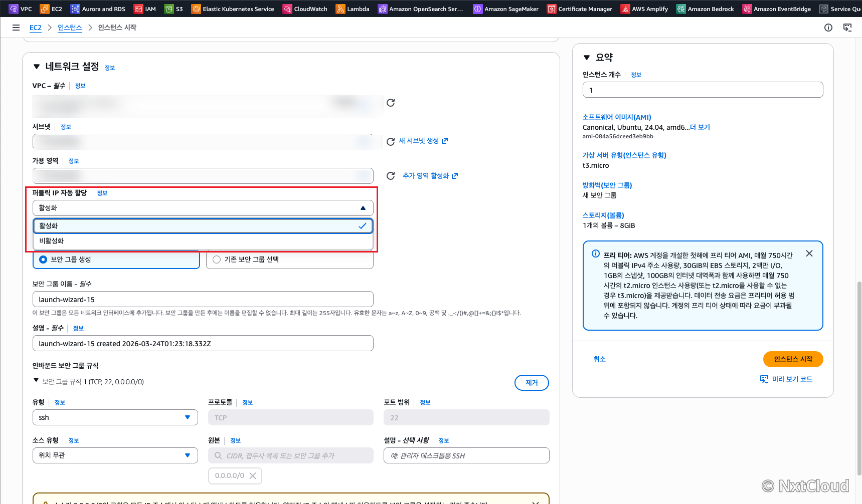Open Elastic Kubernetes Service shortcut
This screenshot has width=862, height=504.
[x=233, y=9]
